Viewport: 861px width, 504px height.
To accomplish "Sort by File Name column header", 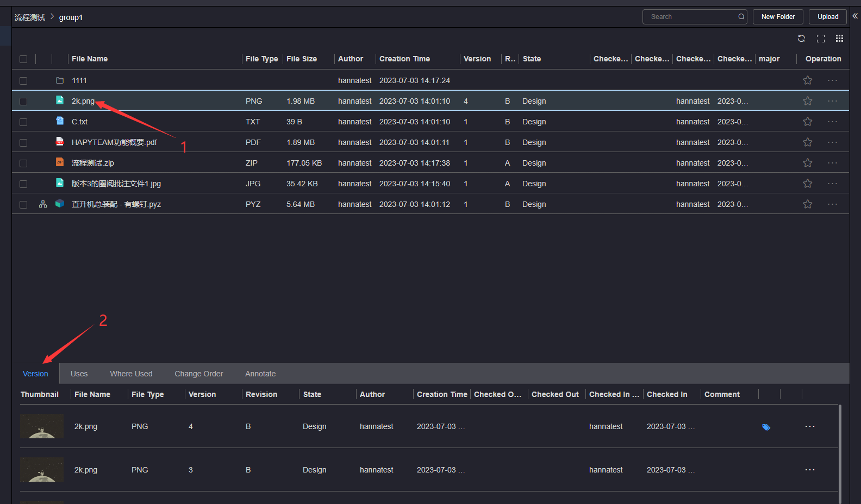I will click(x=90, y=59).
